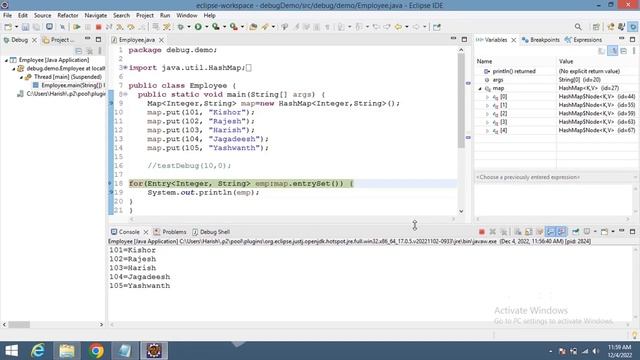Click the Debug view horizontal scrollbar thumb

click(x=19, y=324)
